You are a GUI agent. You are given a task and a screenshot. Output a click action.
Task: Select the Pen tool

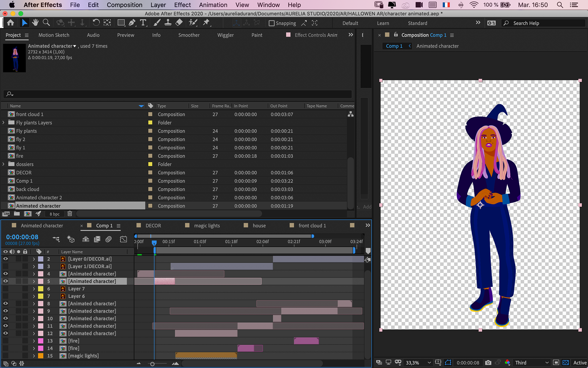pyautogui.click(x=132, y=23)
